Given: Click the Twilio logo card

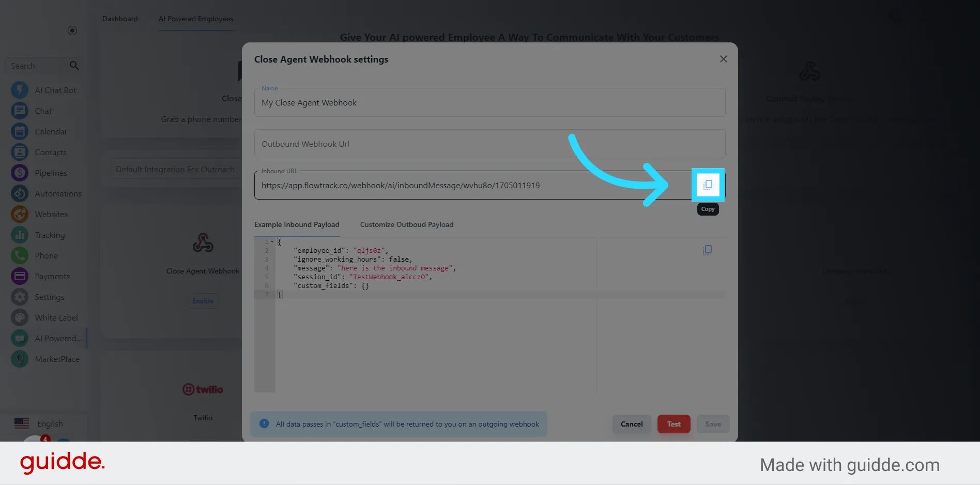Looking at the screenshot, I should point(203,389).
